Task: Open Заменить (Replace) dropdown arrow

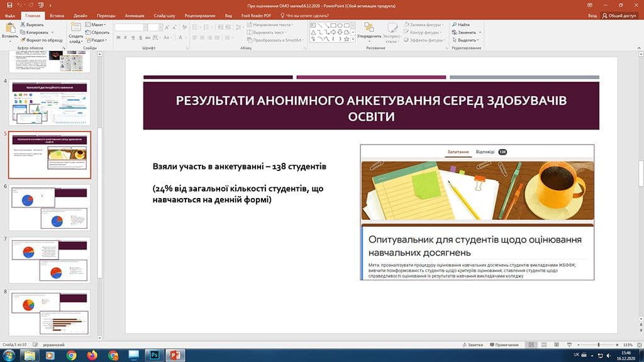Action: coord(480,33)
